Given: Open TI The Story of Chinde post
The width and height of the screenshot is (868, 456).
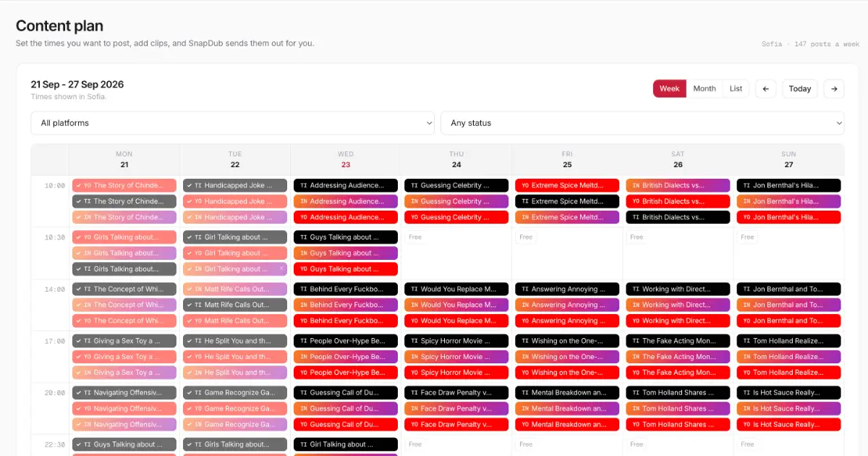Looking at the screenshot, I should click(124, 201).
